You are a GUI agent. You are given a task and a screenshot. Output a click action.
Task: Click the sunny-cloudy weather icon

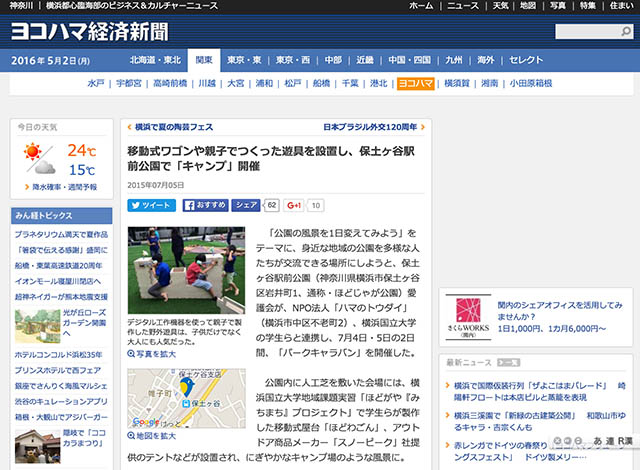[x=40, y=158]
